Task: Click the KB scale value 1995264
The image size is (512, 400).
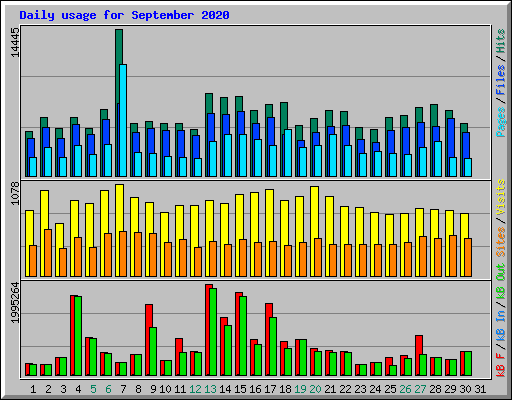Action: [x=15, y=303]
